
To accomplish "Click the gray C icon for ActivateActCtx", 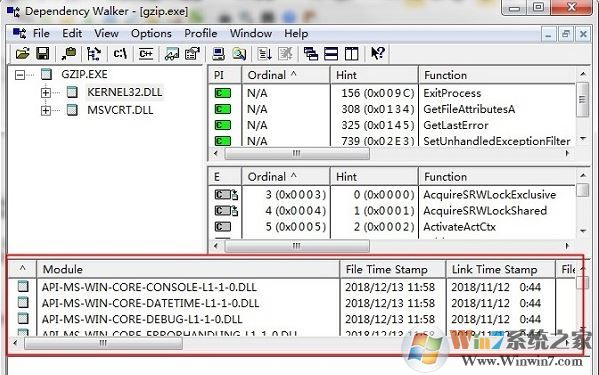I will tap(223, 227).
